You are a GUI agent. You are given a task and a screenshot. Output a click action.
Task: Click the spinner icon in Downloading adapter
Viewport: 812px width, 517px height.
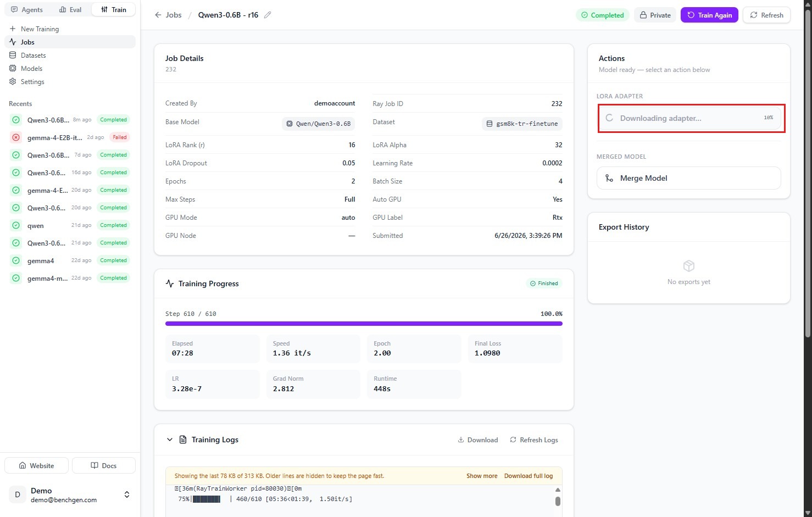[609, 118]
